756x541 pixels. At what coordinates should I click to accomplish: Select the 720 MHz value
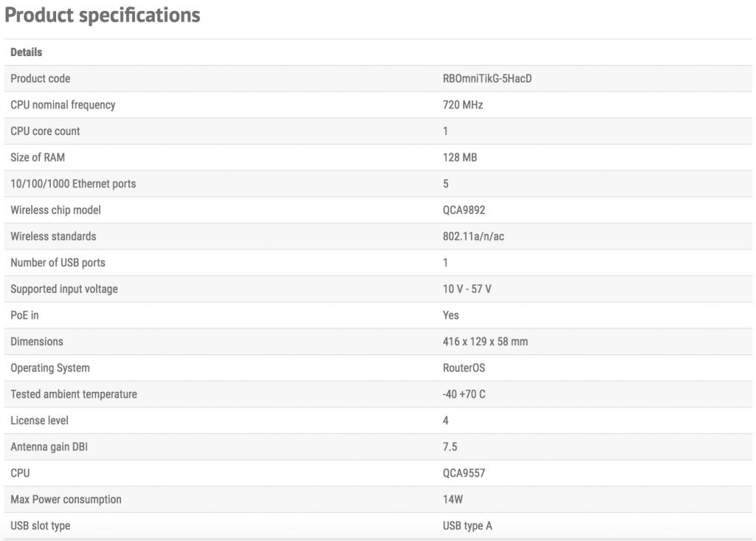pyautogui.click(x=463, y=105)
